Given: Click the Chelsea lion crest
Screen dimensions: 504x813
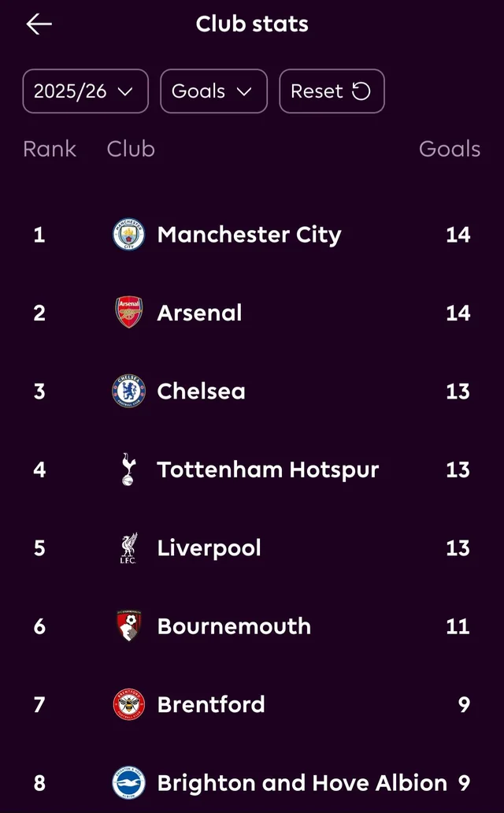Looking at the screenshot, I should [128, 391].
